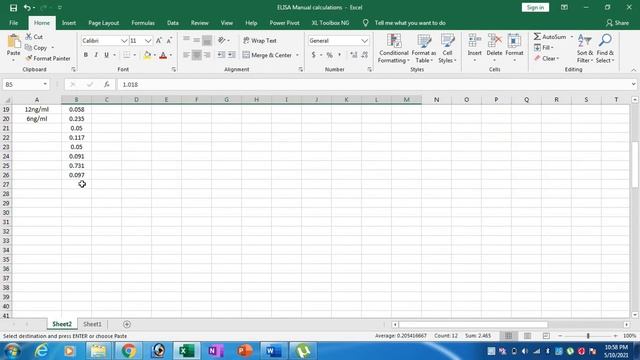Click the Save icon in title bar
Viewport: 640px width, 360px height.
(x=13, y=8)
